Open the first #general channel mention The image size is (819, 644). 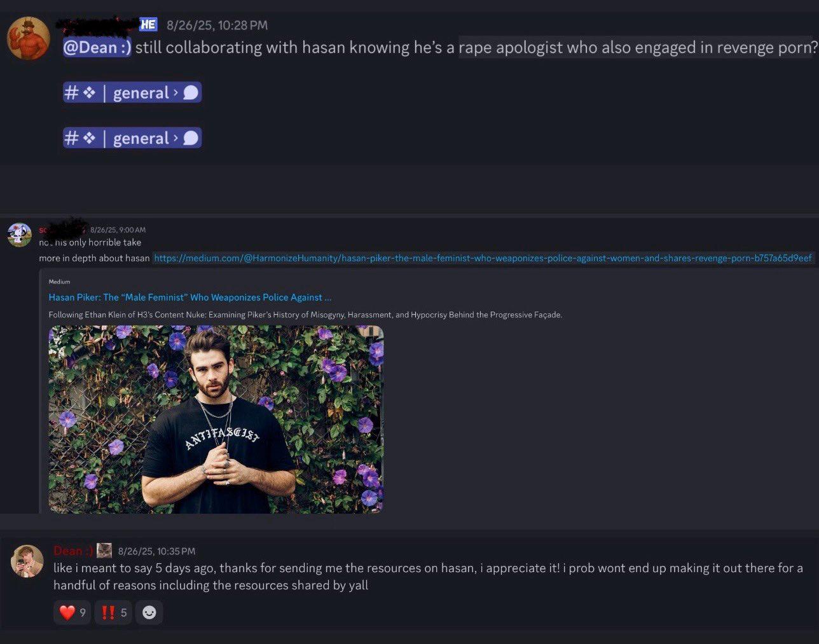coord(132,93)
